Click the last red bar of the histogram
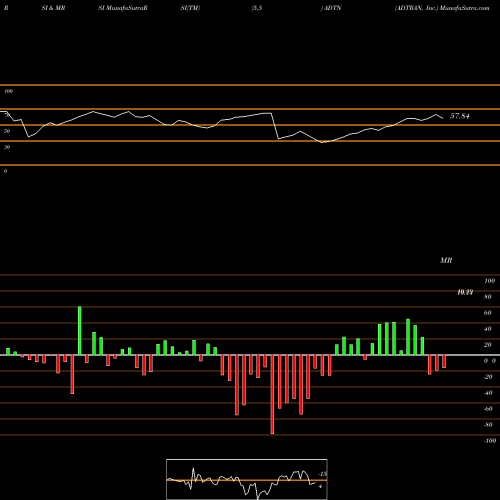Viewport: 500px width, 500px height. pos(444,362)
